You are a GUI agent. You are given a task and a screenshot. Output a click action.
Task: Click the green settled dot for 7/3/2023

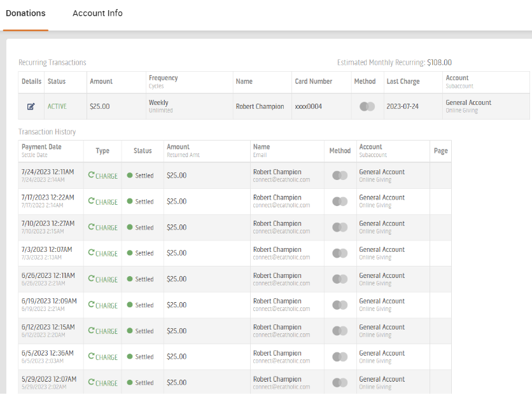(130, 253)
